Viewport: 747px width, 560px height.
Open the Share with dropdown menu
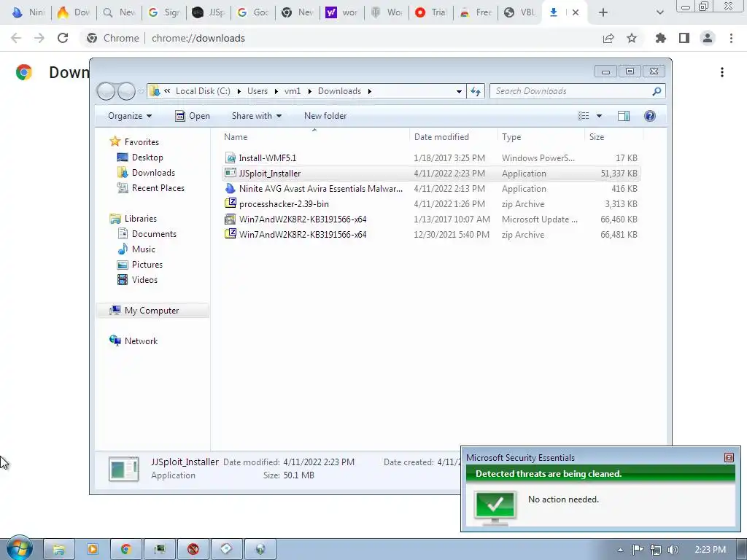tap(256, 116)
